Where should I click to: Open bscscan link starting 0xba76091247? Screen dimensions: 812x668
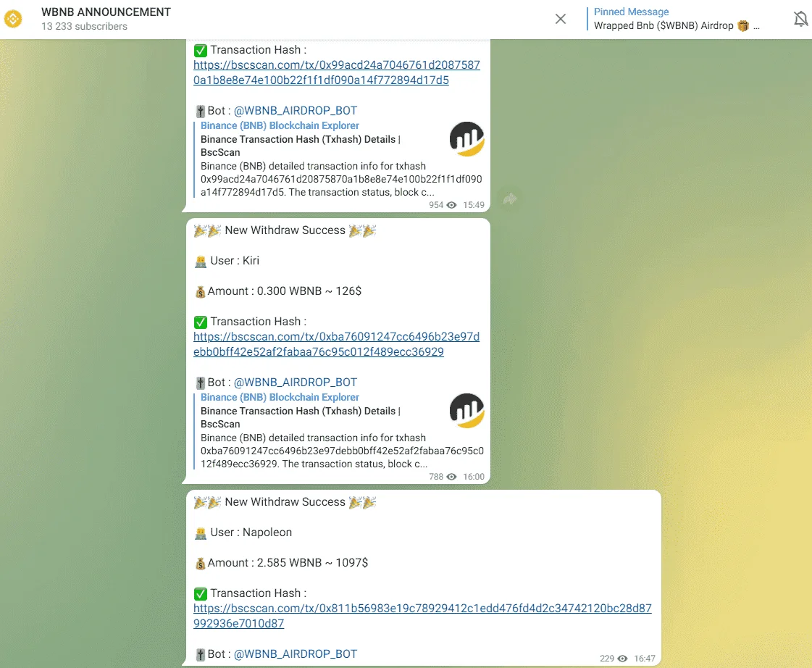click(x=336, y=344)
